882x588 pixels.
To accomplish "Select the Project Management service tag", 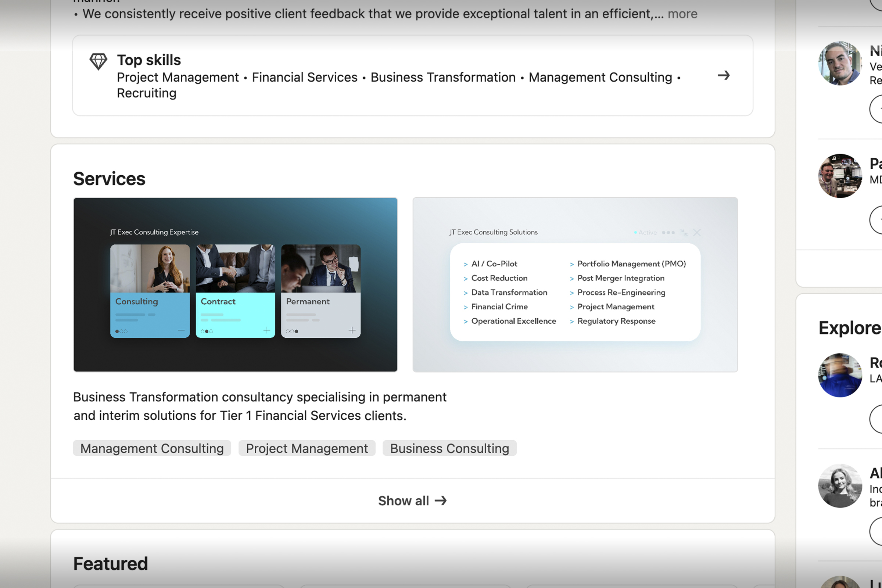I will pyautogui.click(x=307, y=448).
